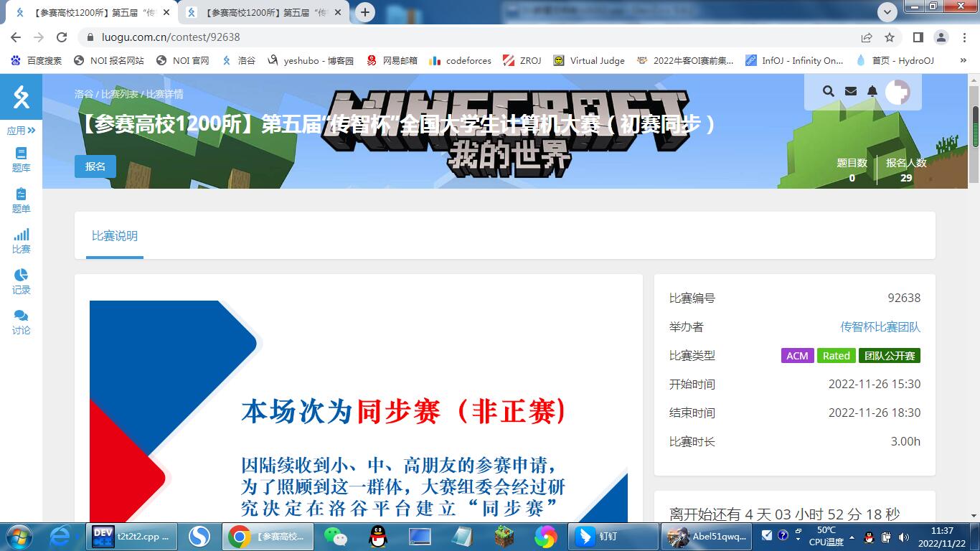Image resolution: width=980 pixels, height=551 pixels.
Task: Reload the current page
Action: pyautogui.click(x=62, y=37)
